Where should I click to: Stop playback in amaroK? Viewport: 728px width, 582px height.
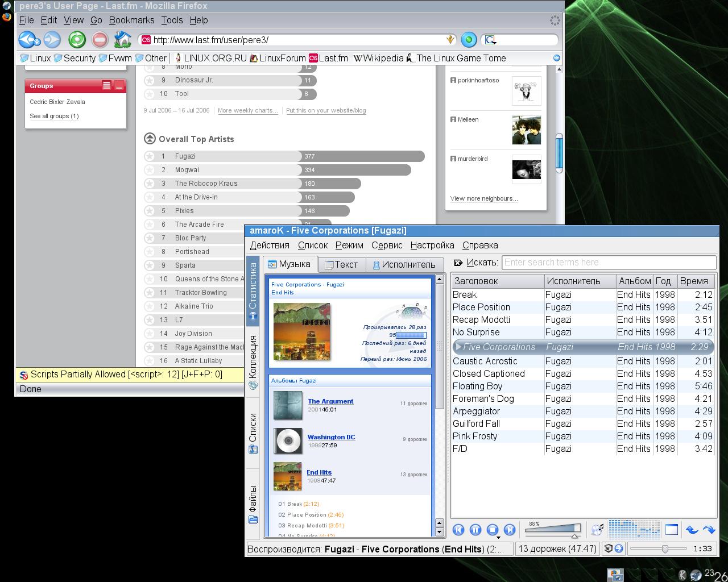coord(493,530)
